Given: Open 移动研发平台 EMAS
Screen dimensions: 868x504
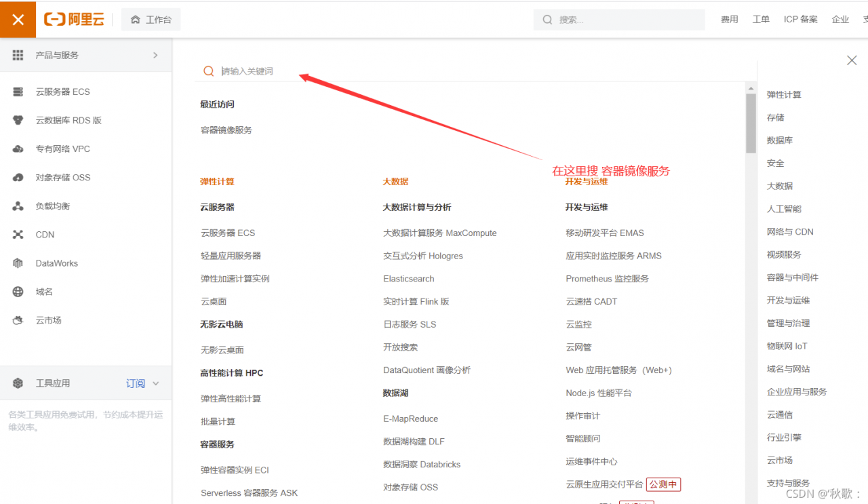Looking at the screenshot, I should pos(605,233).
